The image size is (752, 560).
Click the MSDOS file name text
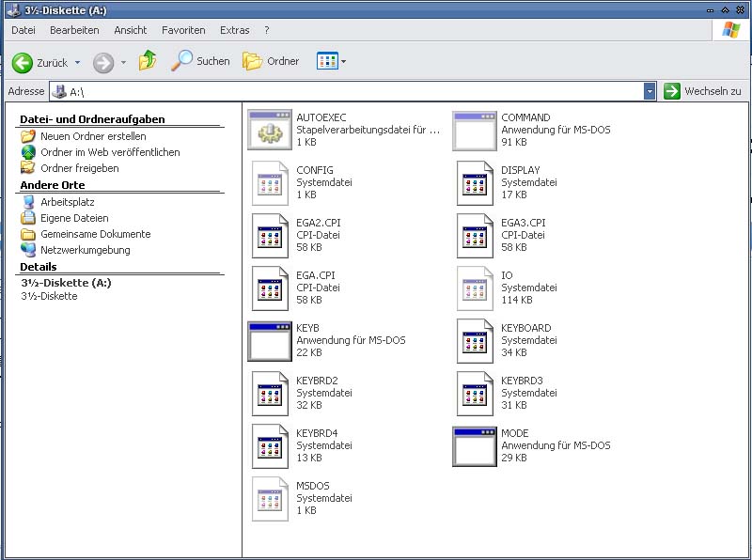point(313,486)
